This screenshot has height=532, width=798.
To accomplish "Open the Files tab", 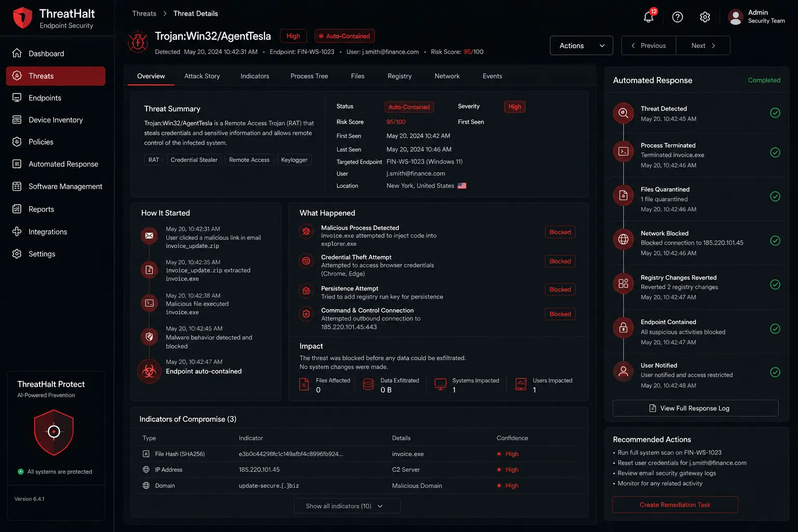I will coord(357,76).
